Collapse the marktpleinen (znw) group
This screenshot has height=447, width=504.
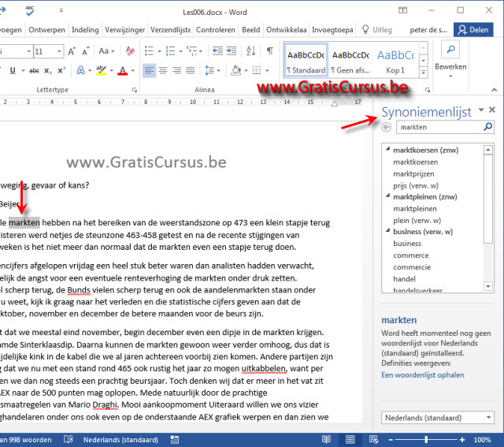pos(388,196)
